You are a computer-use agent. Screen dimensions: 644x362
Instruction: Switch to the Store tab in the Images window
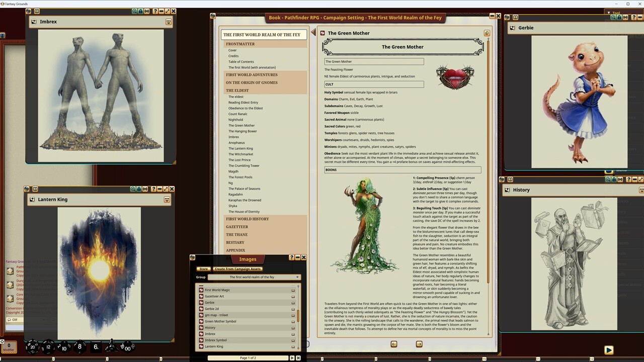click(203, 268)
